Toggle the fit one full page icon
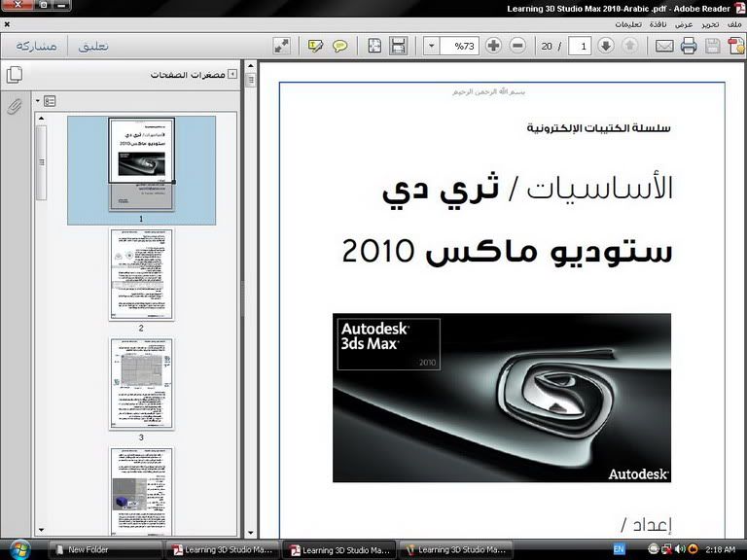This screenshot has width=747, height=560. pos(374,47)
